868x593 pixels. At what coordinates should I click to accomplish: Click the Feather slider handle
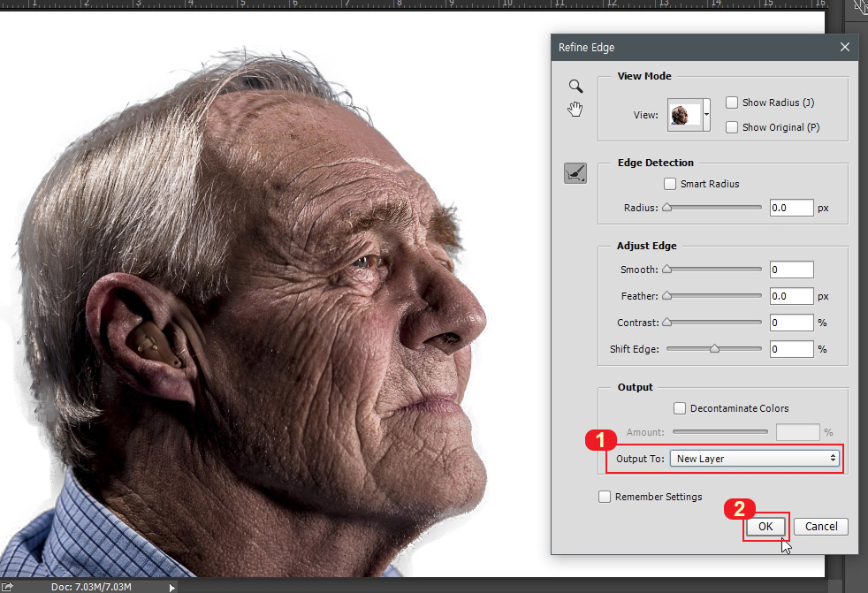[667, 296]
